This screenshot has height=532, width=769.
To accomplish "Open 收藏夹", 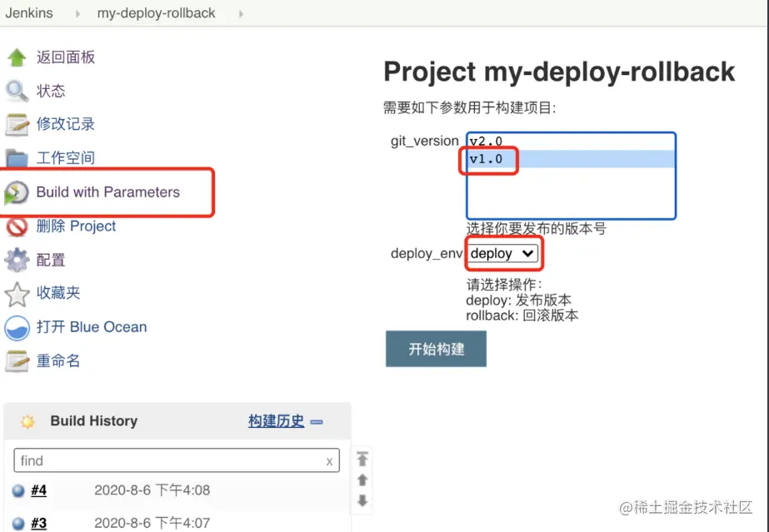I will (x=58, y=293).
